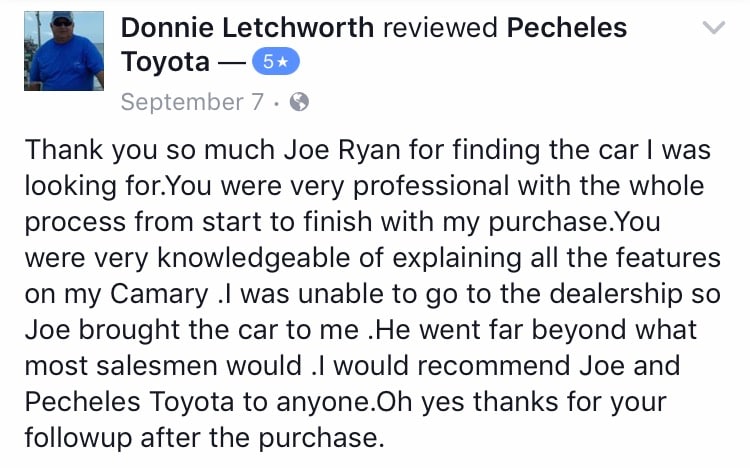Open the post options chevron menu

[x=714, y=27]
